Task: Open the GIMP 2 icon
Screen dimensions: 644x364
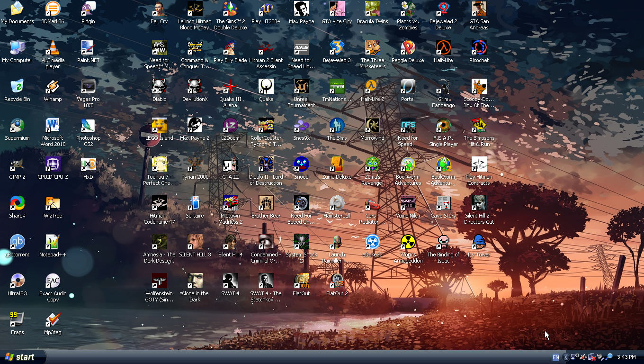Action: coord(17,164)
